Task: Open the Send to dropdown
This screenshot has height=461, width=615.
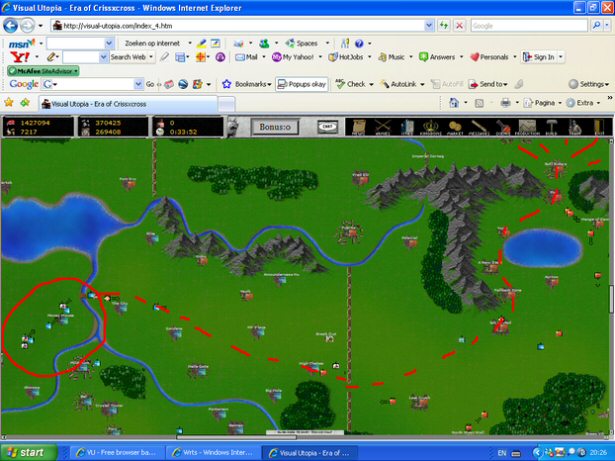Action: (x=488, y=84)
